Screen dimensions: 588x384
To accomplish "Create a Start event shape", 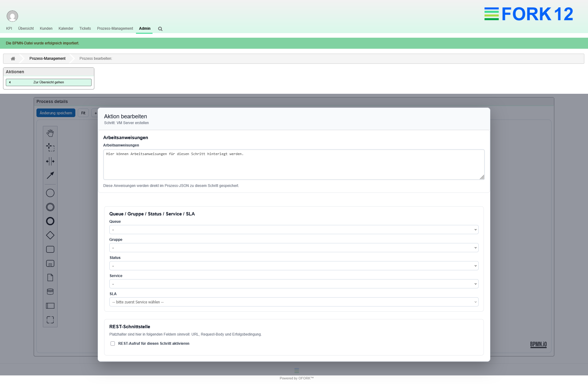I will 50,193.
